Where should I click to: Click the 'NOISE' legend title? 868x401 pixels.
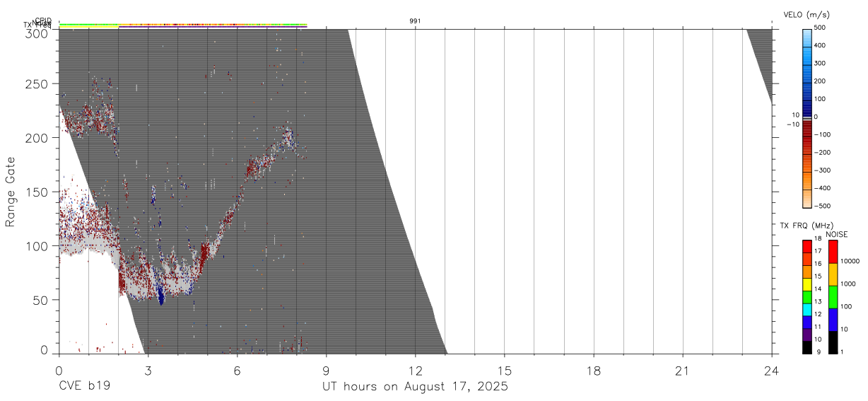[836, 234]
